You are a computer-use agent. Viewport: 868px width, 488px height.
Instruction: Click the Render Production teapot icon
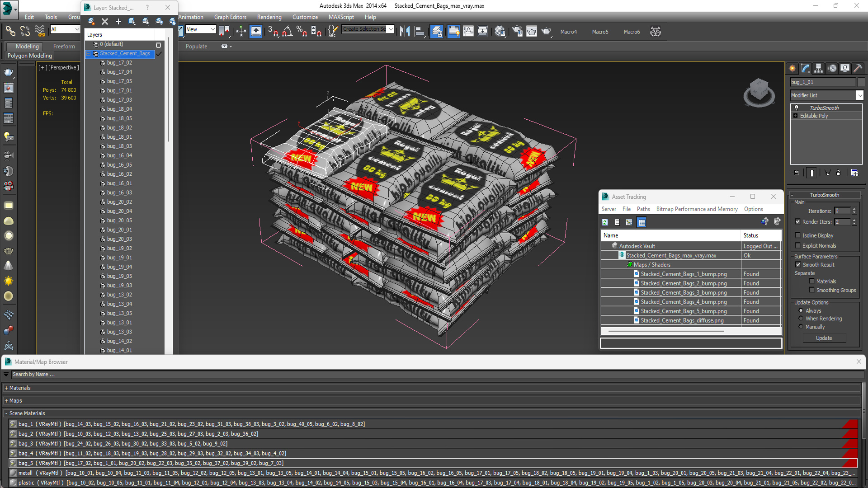(546, 31)
